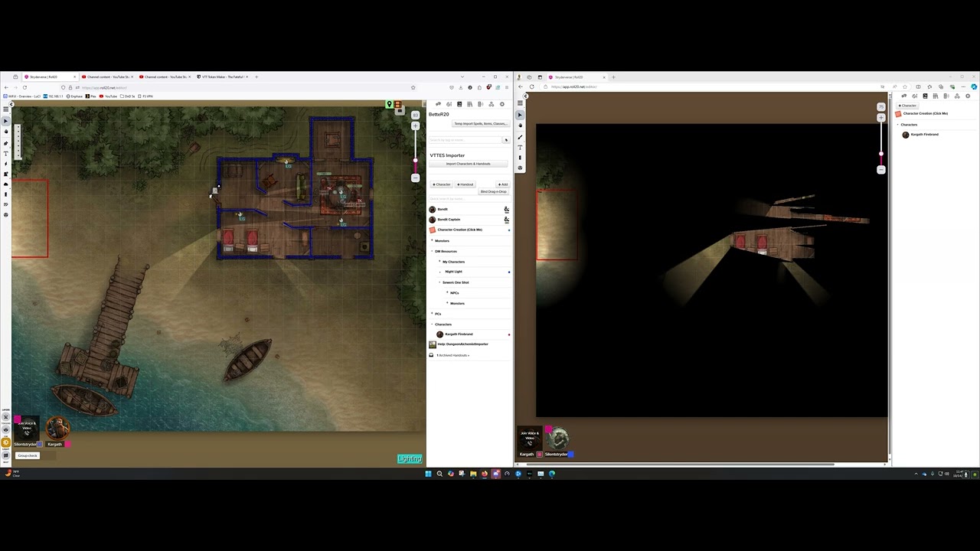
Task: Open the green map pin page menu
Action: pos(389,105)
